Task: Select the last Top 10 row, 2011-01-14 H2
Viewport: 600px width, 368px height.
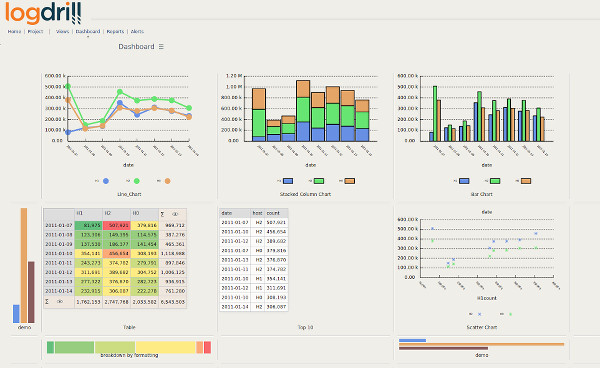Action: pos(254,307)
